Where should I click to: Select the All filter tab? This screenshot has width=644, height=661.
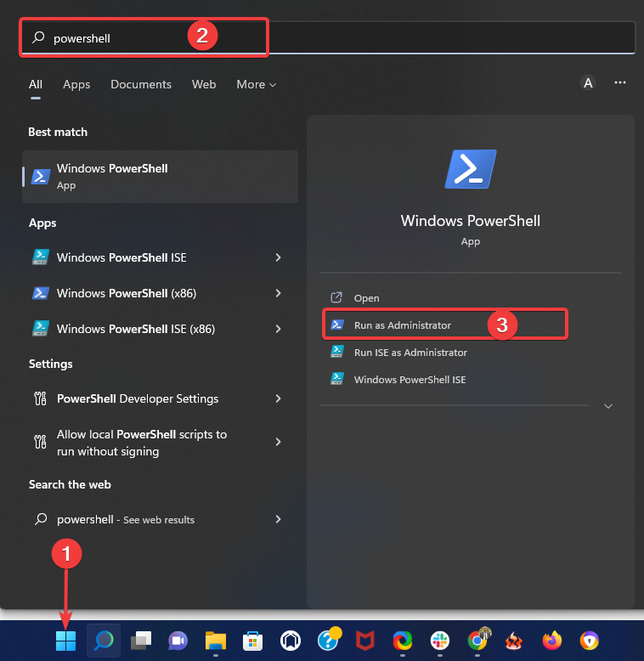coord(36,84)
